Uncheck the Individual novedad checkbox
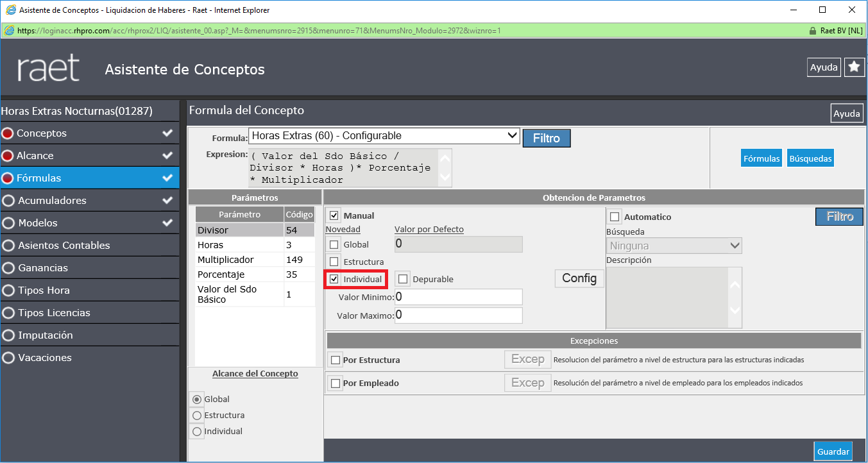Screen dimensions: 868x463 (334, 279)
